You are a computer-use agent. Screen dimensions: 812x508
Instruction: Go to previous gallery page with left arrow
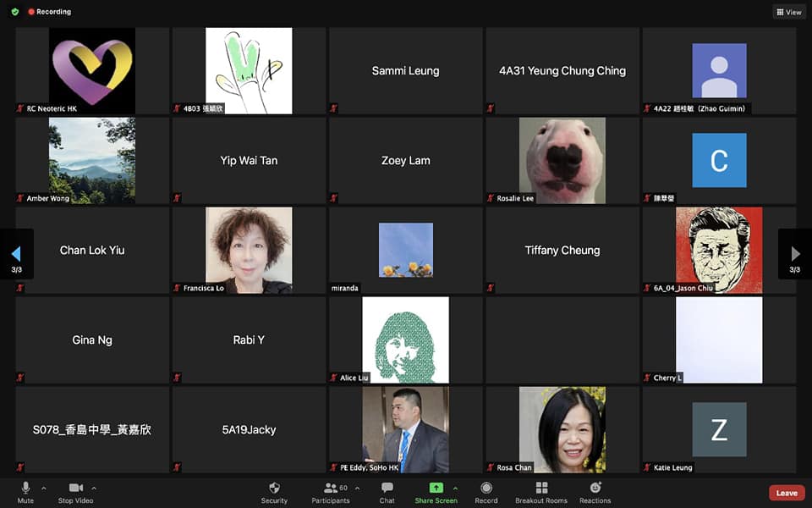15,254
